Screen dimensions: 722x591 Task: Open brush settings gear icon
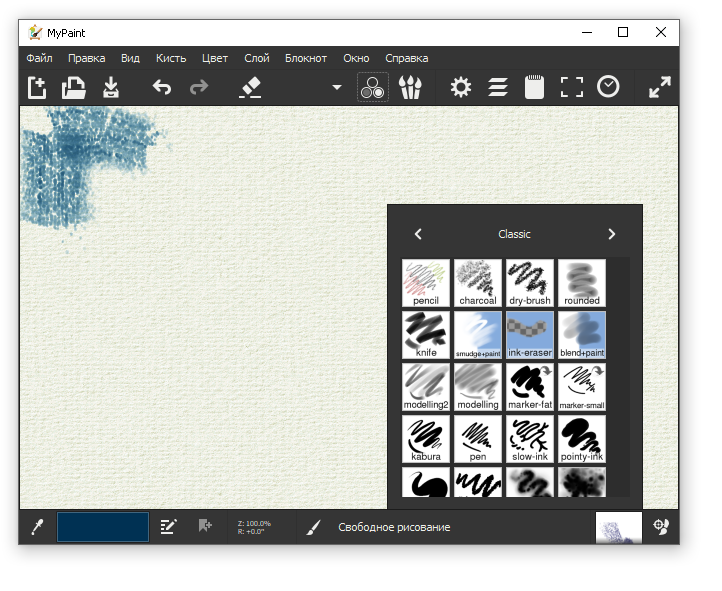461,87
